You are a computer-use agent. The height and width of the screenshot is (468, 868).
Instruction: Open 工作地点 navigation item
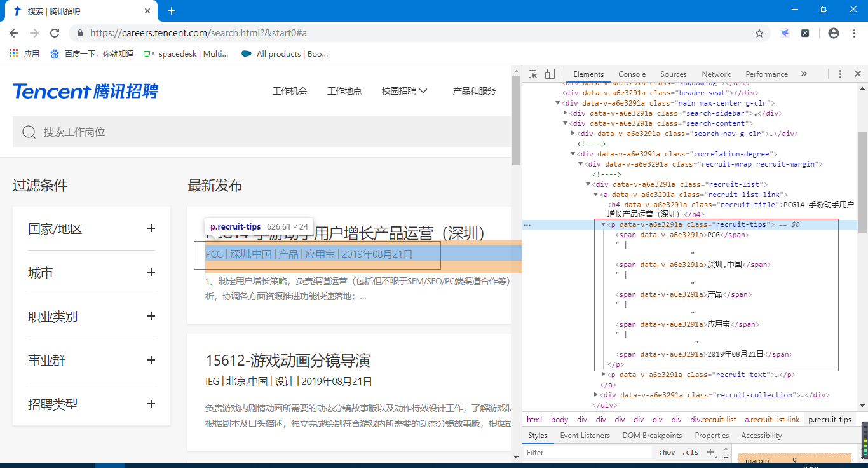344,91
